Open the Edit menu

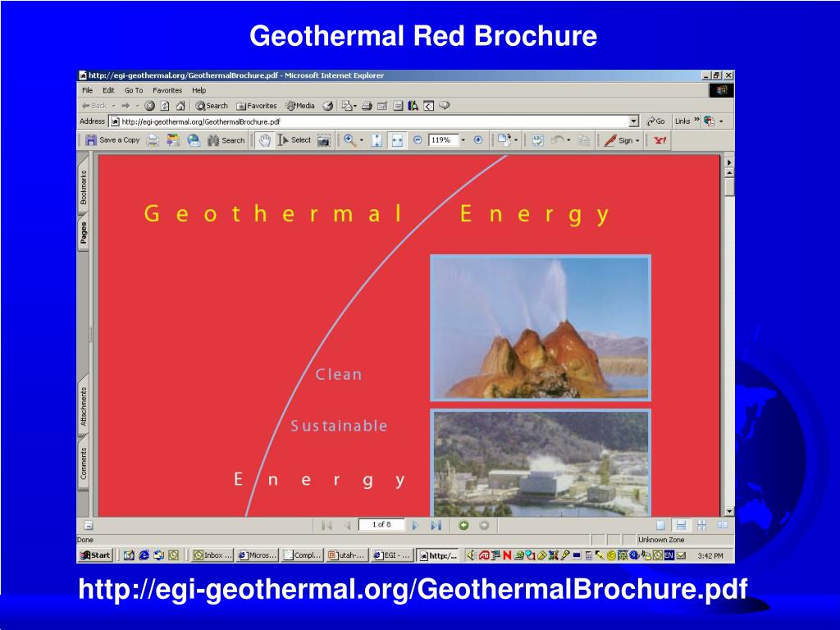coord(109,90)
